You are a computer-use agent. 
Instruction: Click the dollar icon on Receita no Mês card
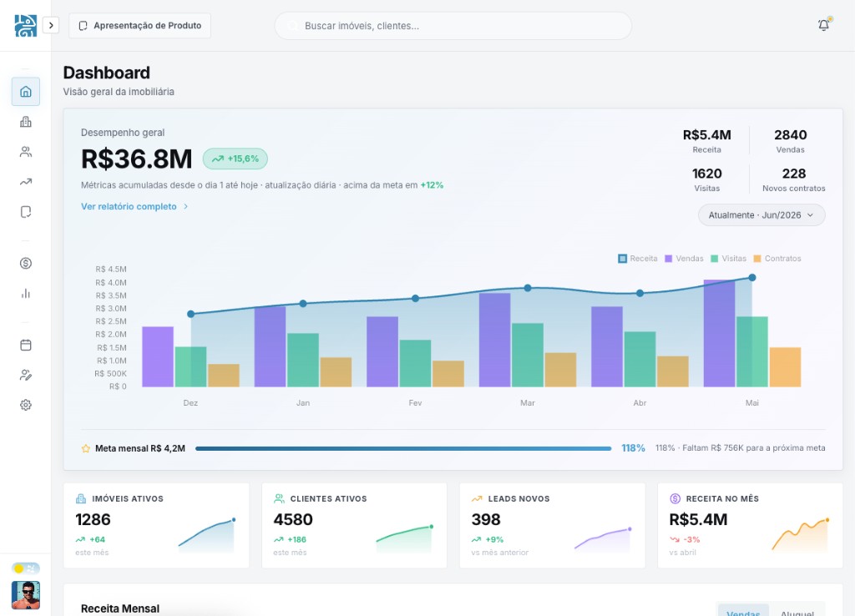[x=675, y=498]
